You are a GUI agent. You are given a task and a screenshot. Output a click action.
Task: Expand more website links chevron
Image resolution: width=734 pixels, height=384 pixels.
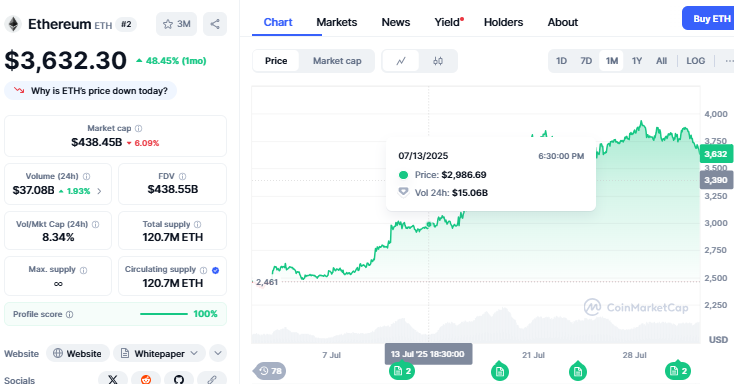(218, 353)
